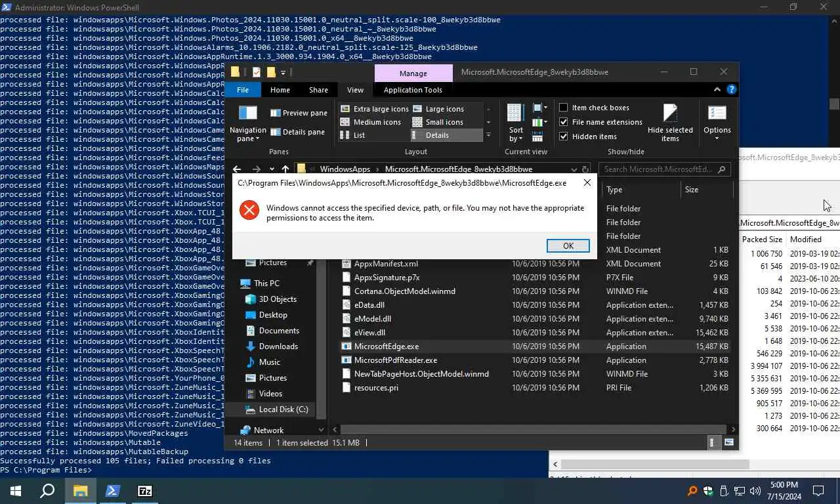
Task: Open the Customize Quick Access Toolbar dropdown
Action: tap(283, 72)
